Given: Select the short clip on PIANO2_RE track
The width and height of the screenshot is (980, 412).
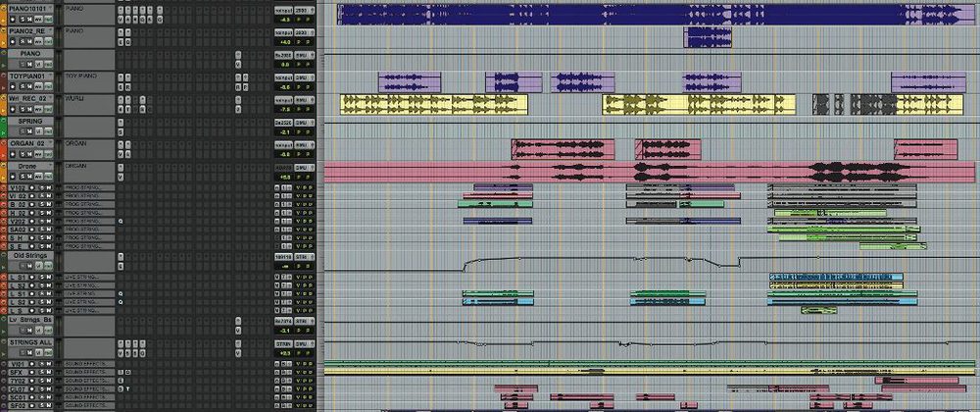Looking at the screenshot, I should pyautogui.click(x=708, y=37).
